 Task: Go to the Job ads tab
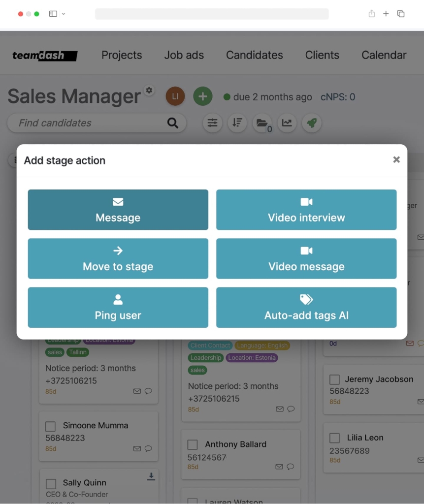tap(184, 55)
